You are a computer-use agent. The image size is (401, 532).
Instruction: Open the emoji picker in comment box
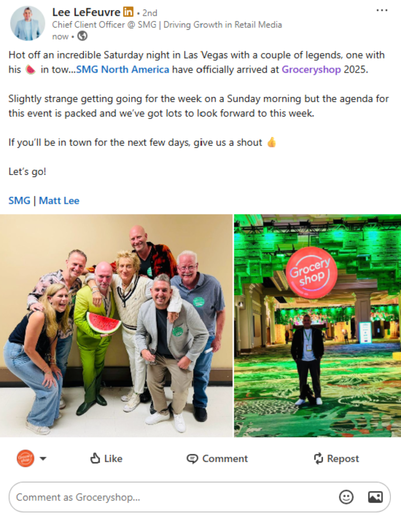click(x=346, y=497)
